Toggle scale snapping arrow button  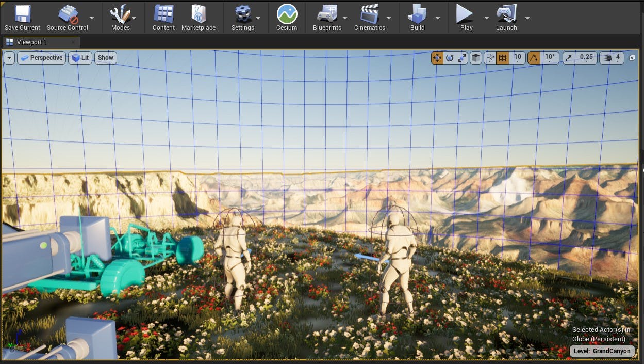click(x=568, y=58)
